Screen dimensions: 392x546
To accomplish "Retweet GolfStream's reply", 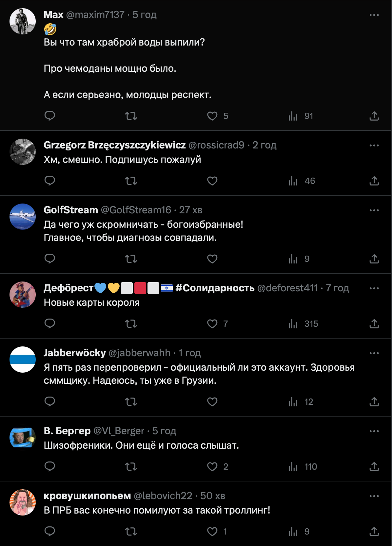I will 131,259.
